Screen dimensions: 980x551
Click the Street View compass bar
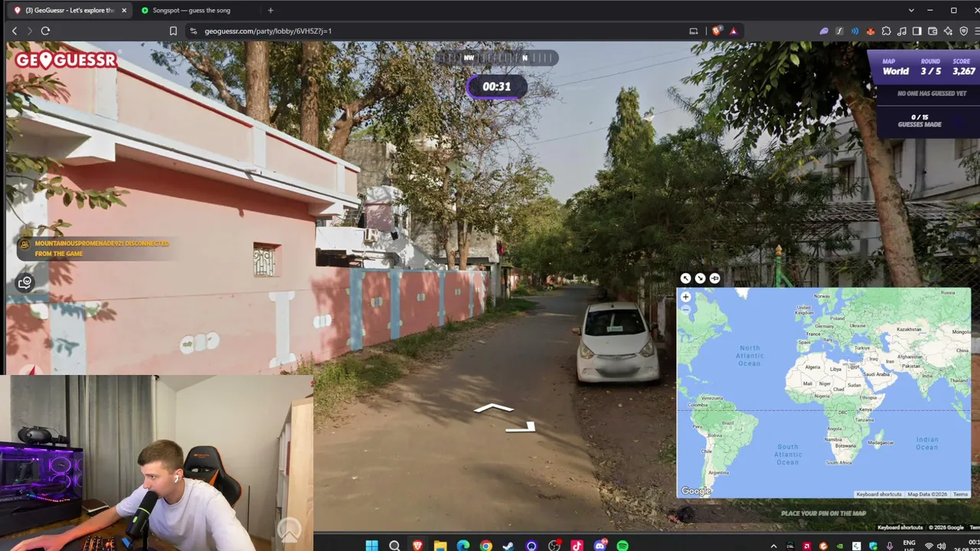(497, 57)
